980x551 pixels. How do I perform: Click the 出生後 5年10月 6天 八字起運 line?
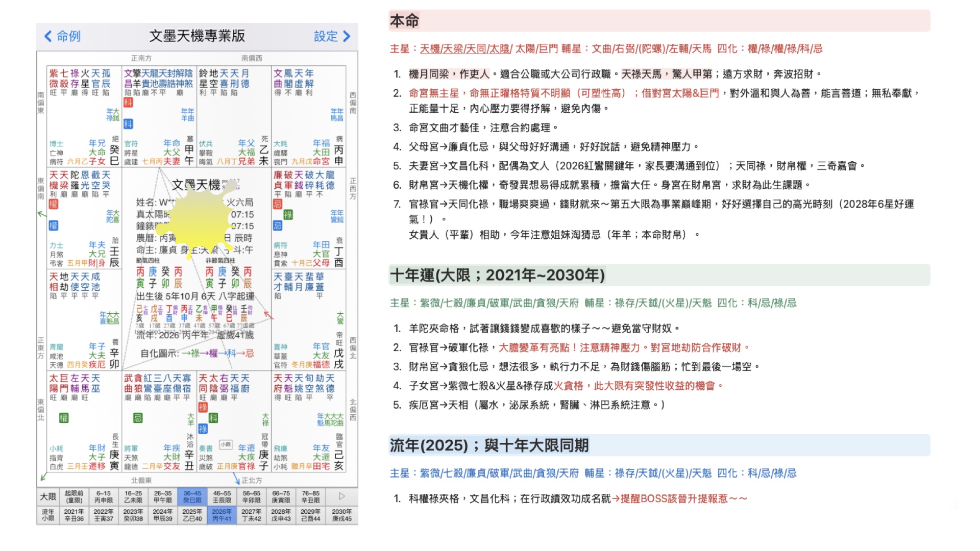coord(195,296)
